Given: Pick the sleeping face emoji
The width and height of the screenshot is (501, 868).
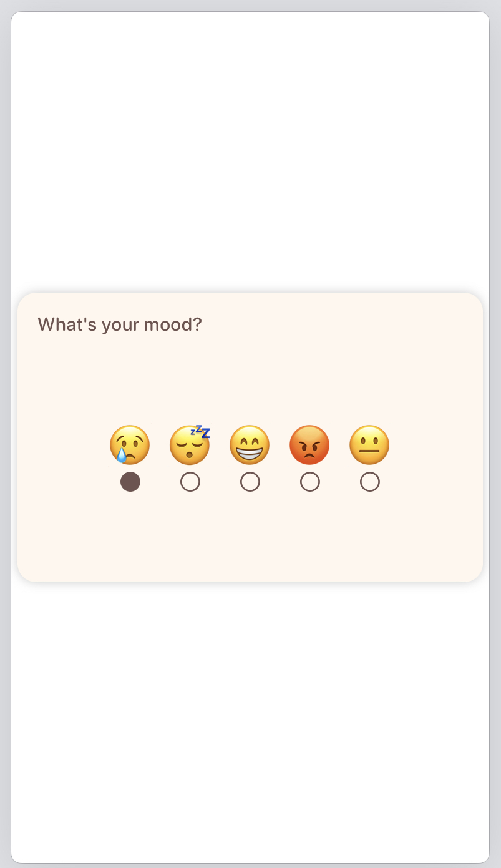Looking at the screenshot, I should 190,445.
